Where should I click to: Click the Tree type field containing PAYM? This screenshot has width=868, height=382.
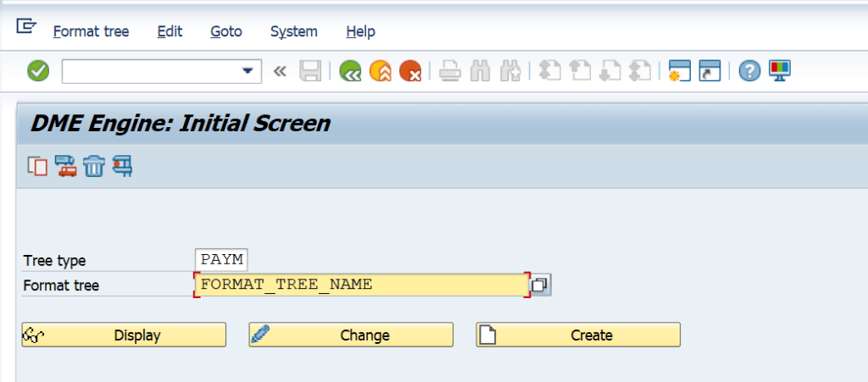coord(221,259)
